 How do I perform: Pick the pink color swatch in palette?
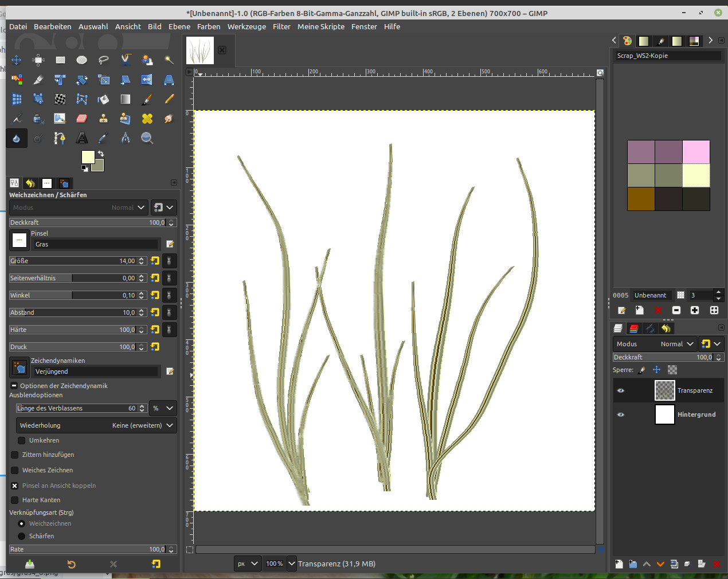click(696, 152)
